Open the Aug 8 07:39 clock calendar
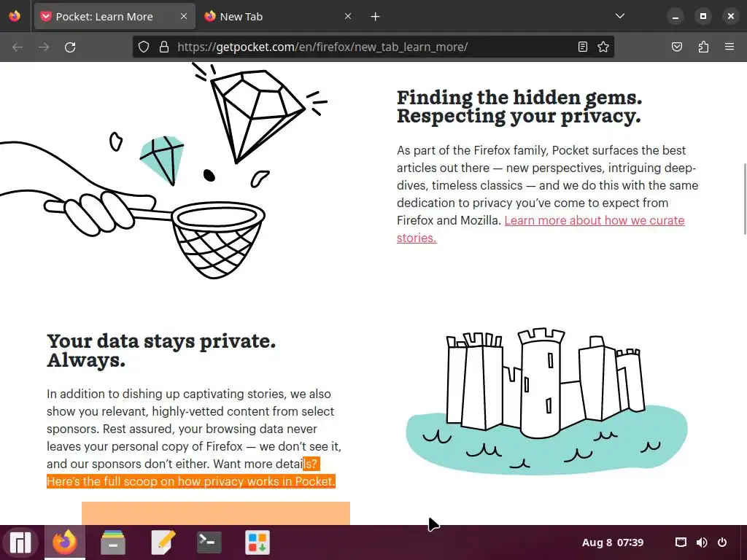Image resolution: width=747 pixels, height=560 pixels. click(613, 542)
